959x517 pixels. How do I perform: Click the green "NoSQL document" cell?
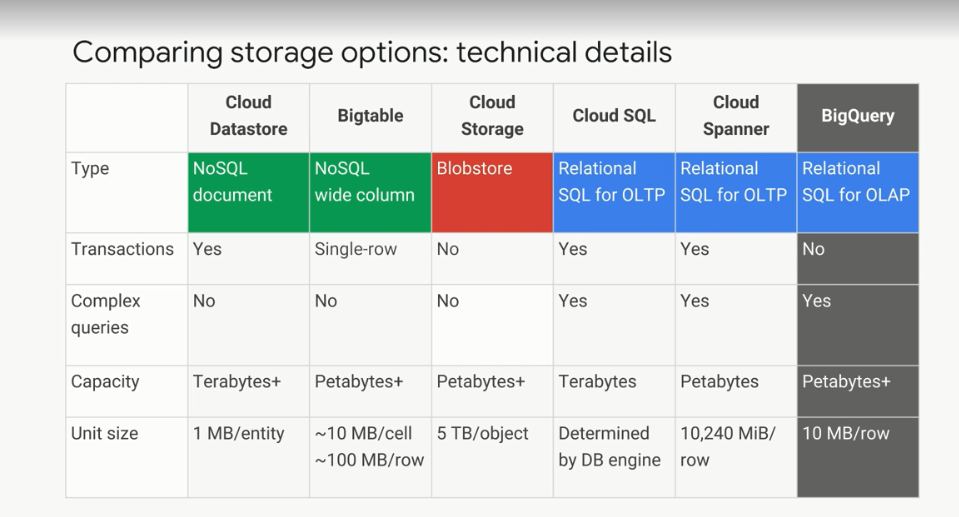tap(248, 192)
